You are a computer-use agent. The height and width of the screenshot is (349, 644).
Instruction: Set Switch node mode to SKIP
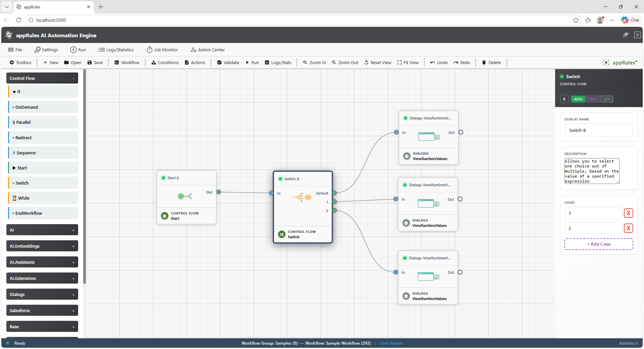[607, 99]
